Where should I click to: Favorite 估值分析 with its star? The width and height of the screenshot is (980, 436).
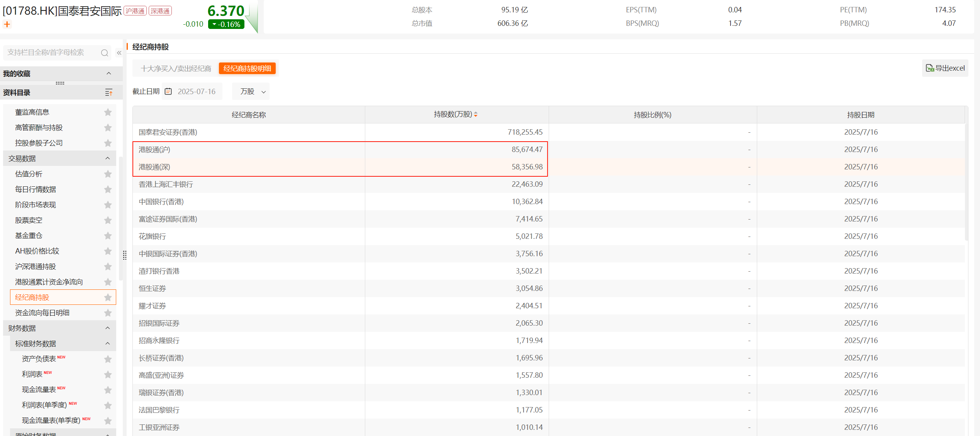[x=108, y=174]
